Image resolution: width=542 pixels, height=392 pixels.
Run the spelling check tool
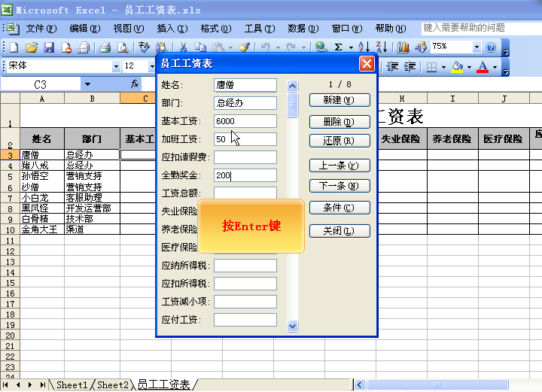click(x=144, y=47)
